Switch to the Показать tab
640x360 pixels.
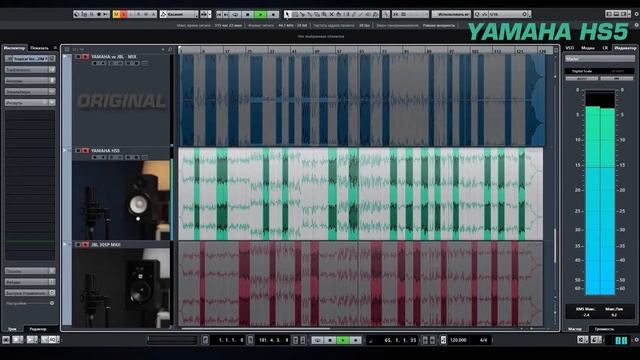40,48
